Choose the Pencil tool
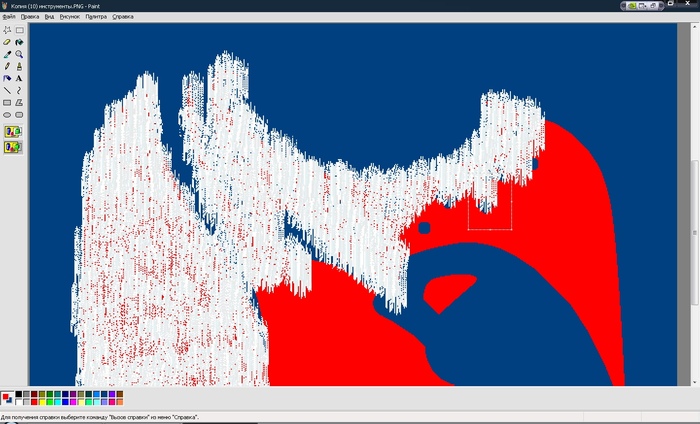 point(7,66)
